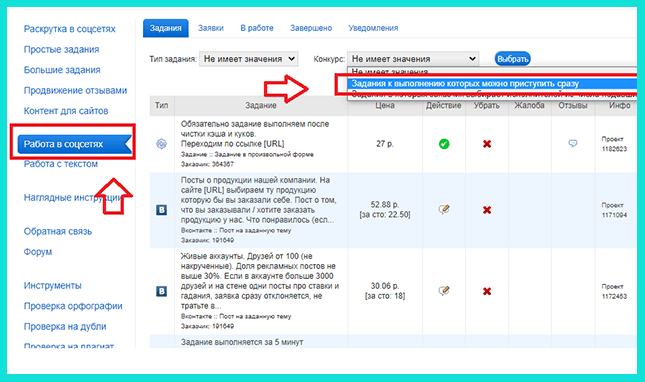This screenshot has width=645, height=382.
Task: Open Раскрутка в соцсетях sidebar link
Action: (70, 29)
